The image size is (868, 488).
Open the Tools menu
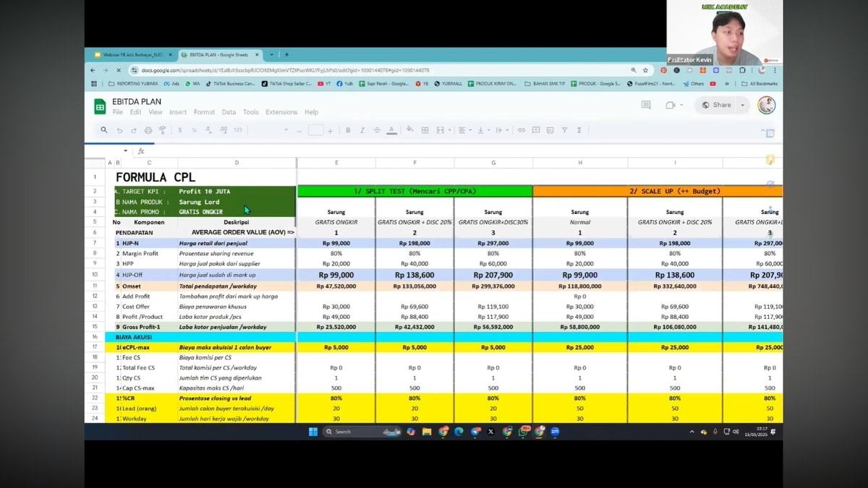coord(251,112)
